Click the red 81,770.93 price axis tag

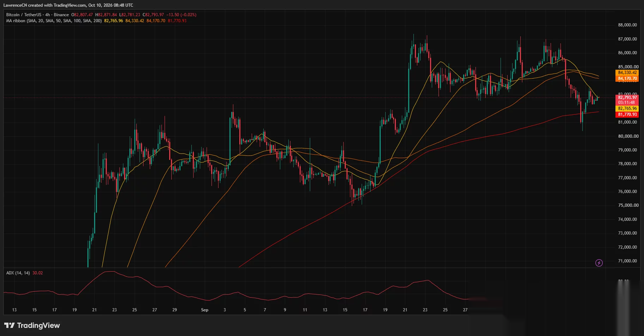click(x=627, y=114)
